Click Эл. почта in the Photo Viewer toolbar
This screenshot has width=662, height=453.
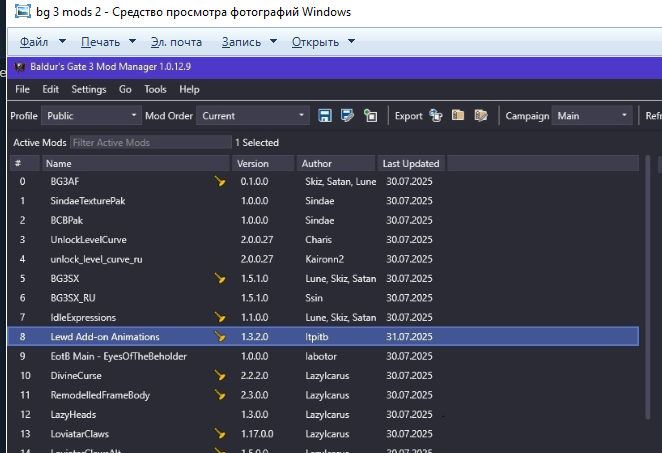(176, 42)
